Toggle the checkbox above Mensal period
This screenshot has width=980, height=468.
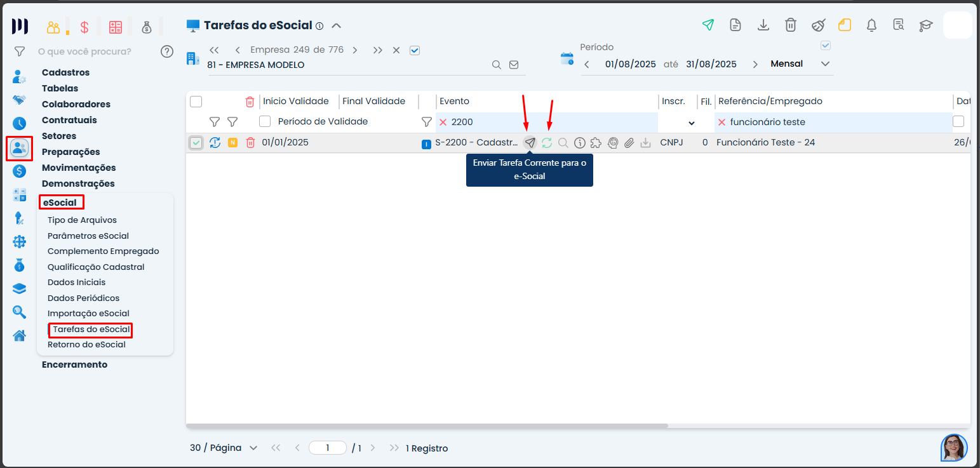click(826, 46)
